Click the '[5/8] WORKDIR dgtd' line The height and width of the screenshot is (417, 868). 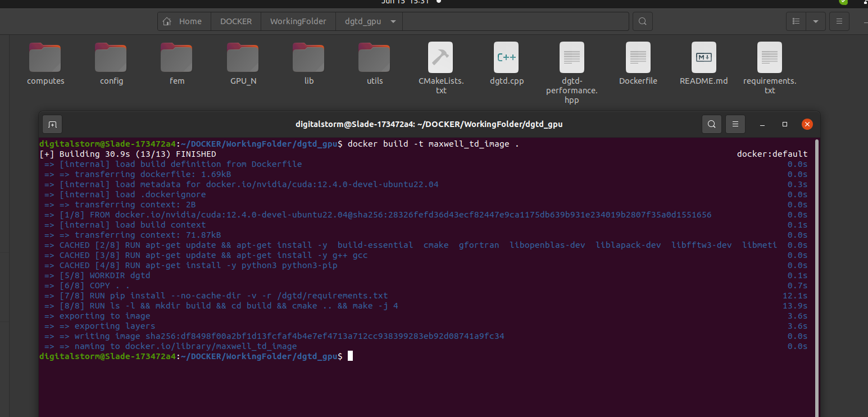point(97,275)
